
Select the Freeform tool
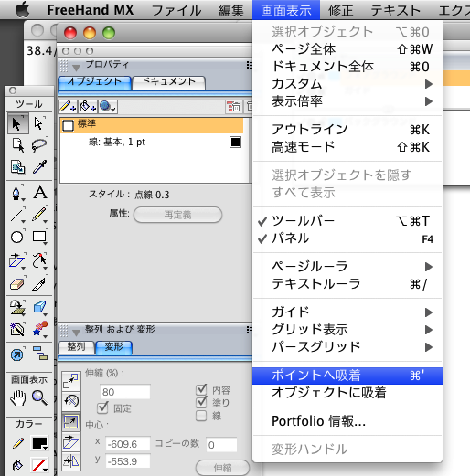[39, 261]
